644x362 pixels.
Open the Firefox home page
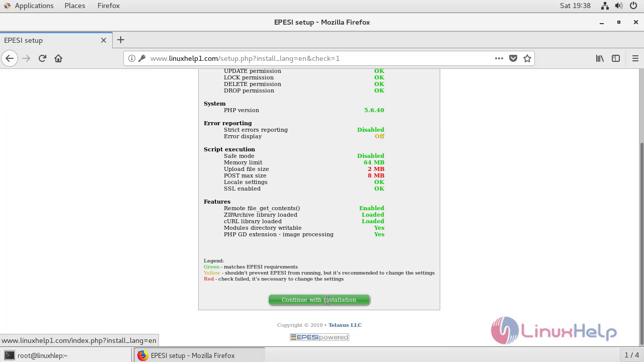pos(58,58)
